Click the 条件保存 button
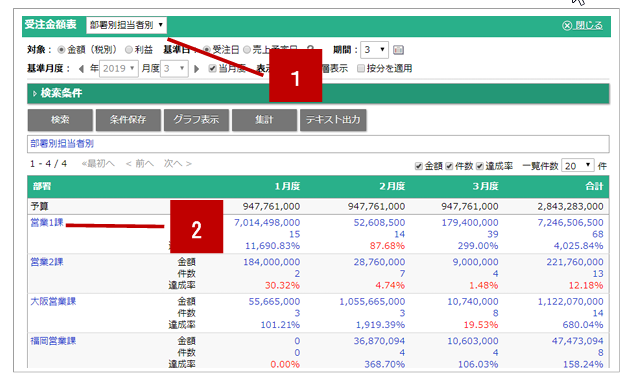The width and height of the screenshot is (640, 386). click(128, 120)
